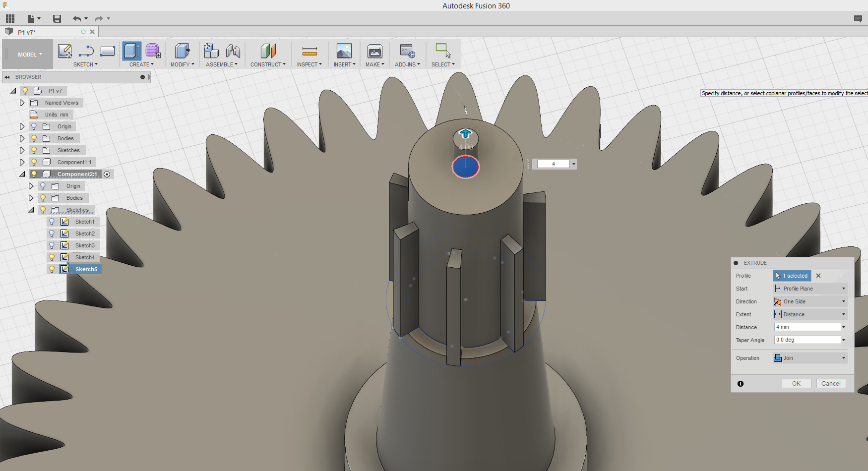Expand the Named Views folder

(22, 103)
